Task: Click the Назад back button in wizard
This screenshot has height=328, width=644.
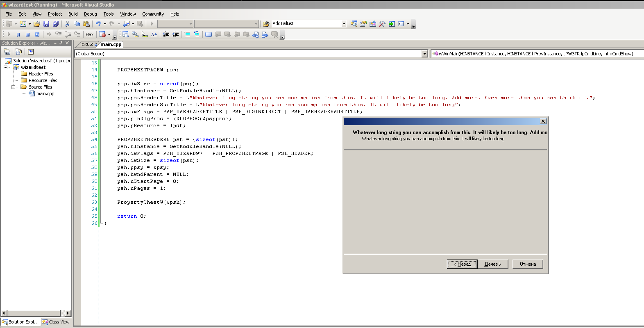Action: click(x=462, y=264)
